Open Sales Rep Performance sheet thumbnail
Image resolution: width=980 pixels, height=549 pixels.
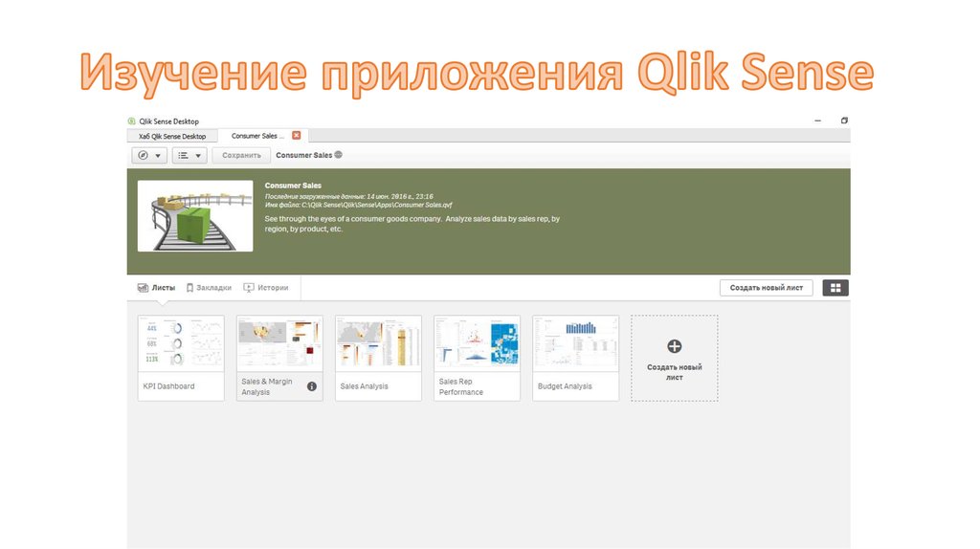[x=477, y=344]
